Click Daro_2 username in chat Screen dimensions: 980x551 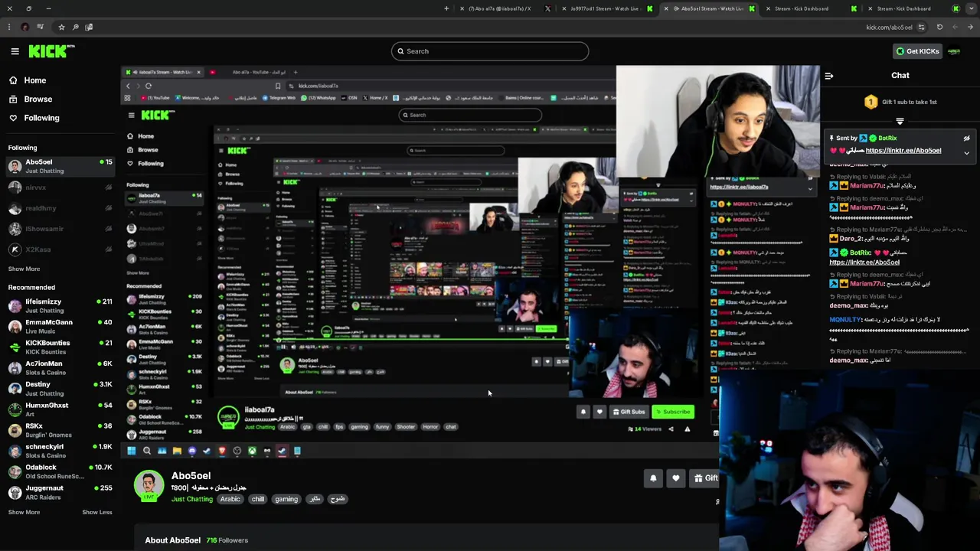click(851, 239)
